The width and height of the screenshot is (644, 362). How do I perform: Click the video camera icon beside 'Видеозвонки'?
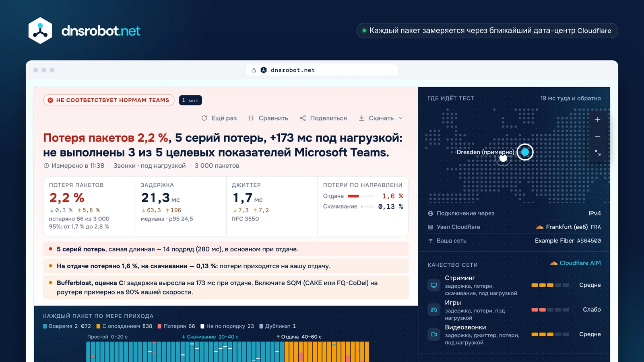(434, 334)
